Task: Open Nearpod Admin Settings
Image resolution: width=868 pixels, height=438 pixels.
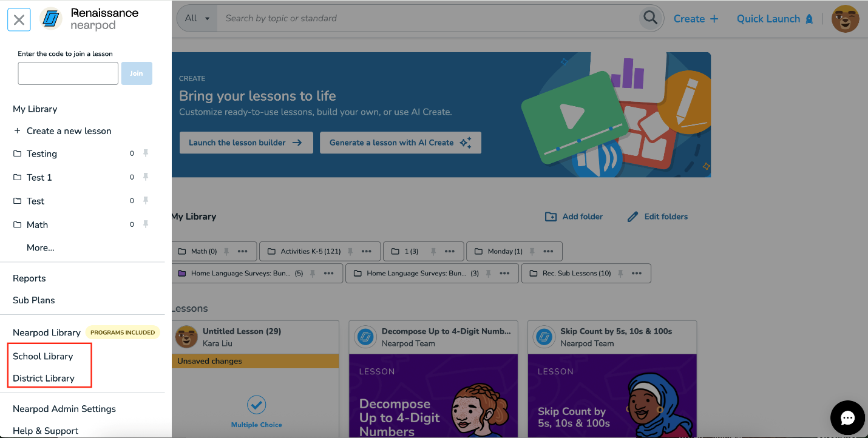Action: 64,409
